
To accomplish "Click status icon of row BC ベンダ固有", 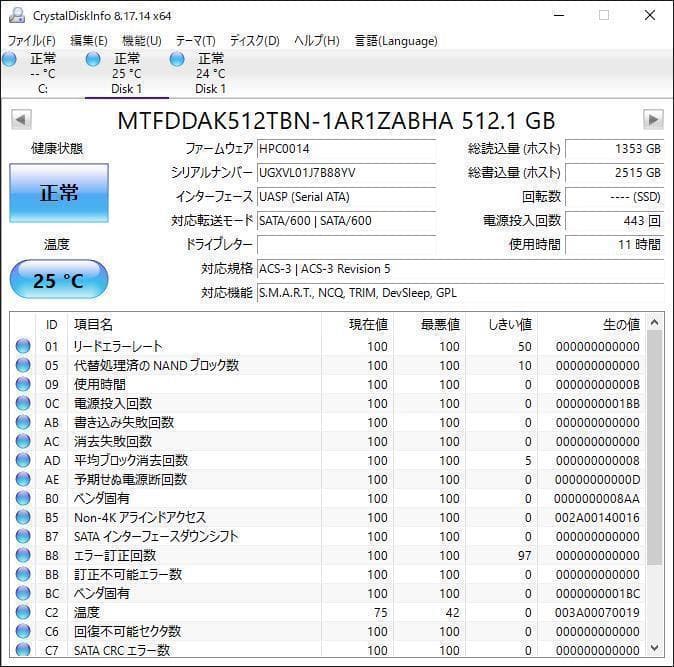I will click(x=23, y=593).
